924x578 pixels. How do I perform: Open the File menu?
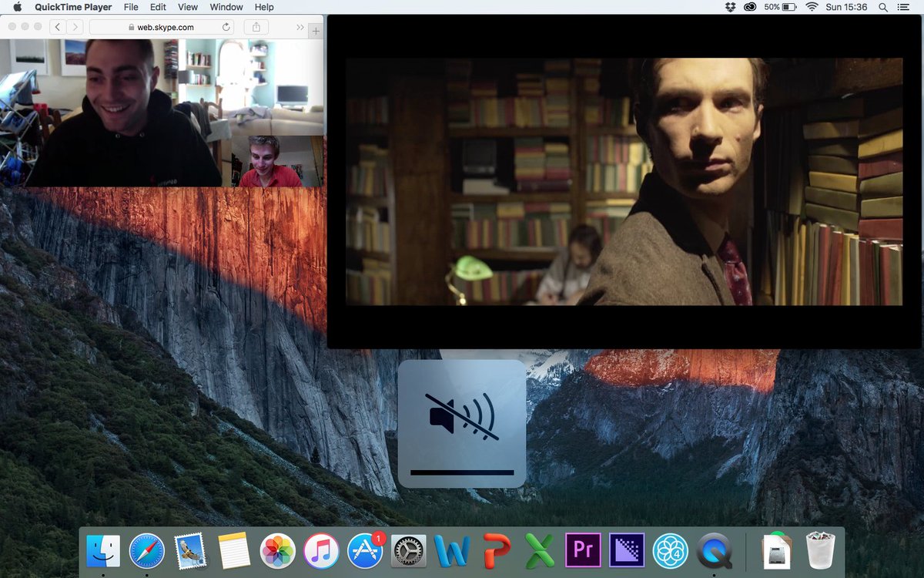[132, 7]
